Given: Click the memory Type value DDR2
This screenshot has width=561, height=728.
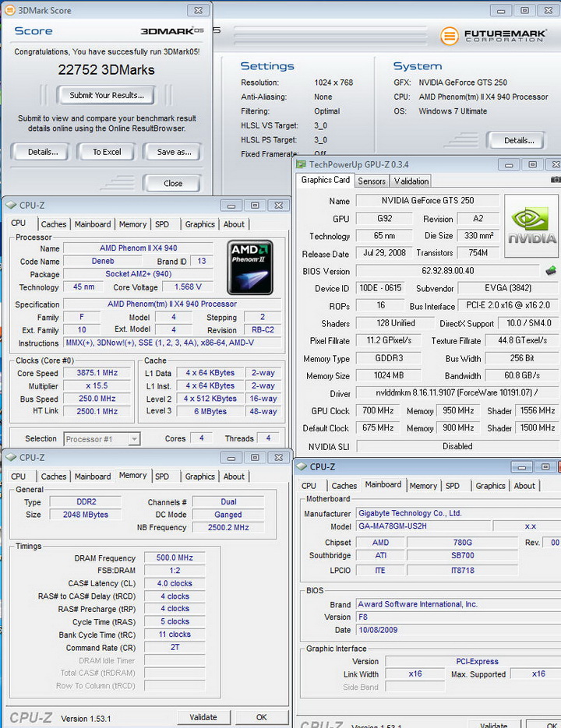Looking at the screenshot, I should click(x=86, y=502).
